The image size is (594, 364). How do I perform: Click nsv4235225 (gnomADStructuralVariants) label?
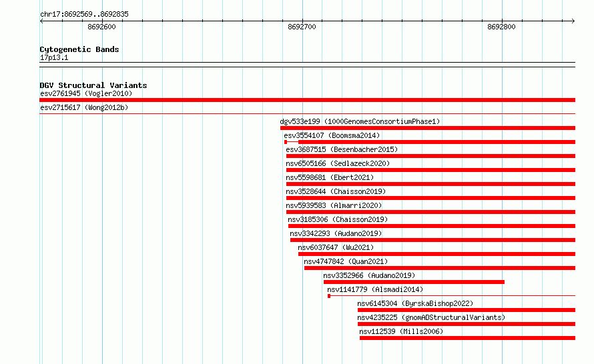coord(431,317)
